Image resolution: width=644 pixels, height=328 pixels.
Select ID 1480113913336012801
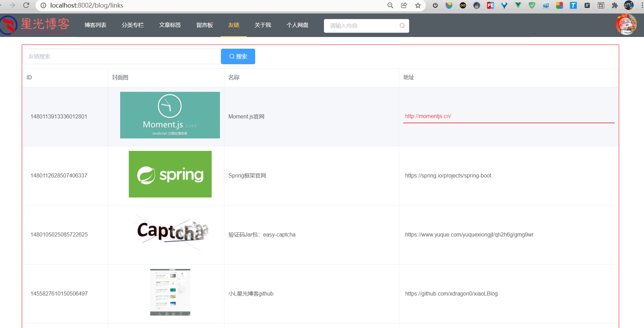[59, 117]
